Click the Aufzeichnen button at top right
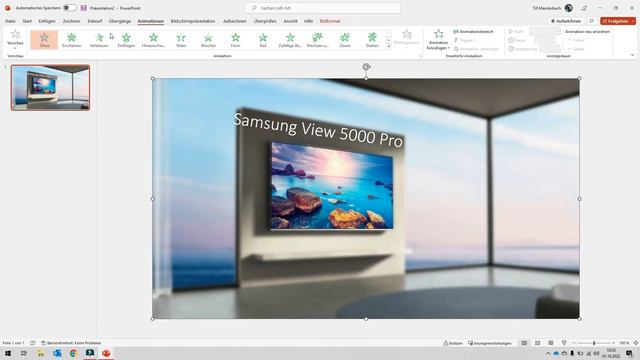Screen dimensions: 640x360 click(566, 21)
